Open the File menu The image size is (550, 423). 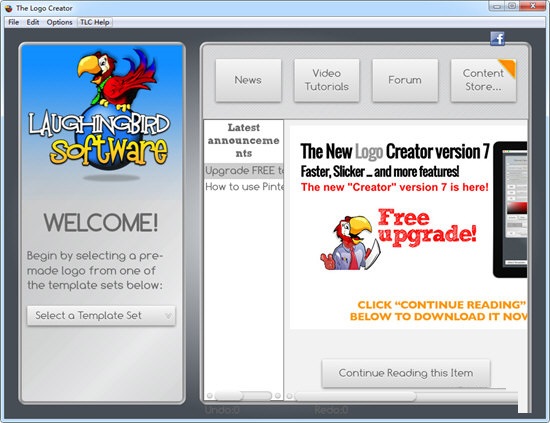(13, 22)
